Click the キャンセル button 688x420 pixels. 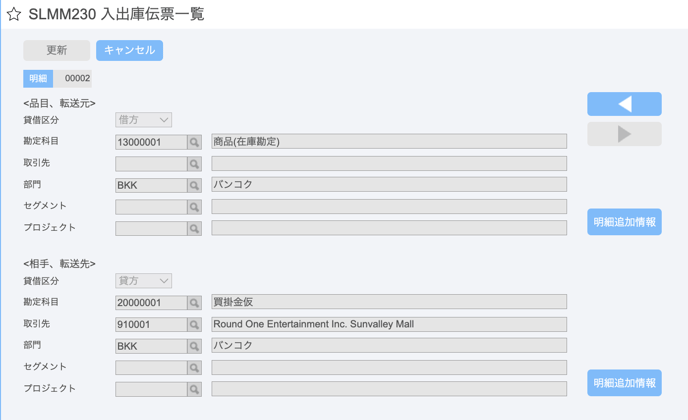tap(129, 50)
